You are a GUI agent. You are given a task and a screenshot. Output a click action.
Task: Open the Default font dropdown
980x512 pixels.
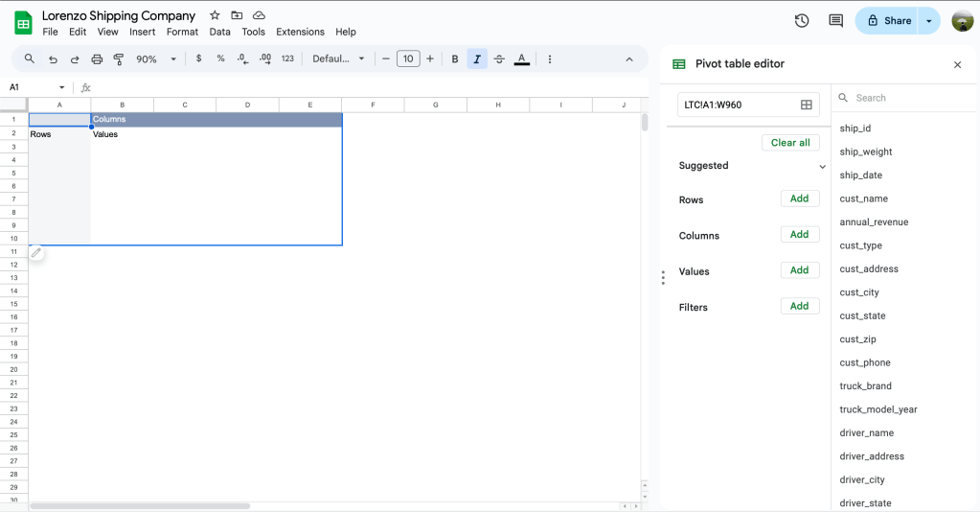coord(338,58)
